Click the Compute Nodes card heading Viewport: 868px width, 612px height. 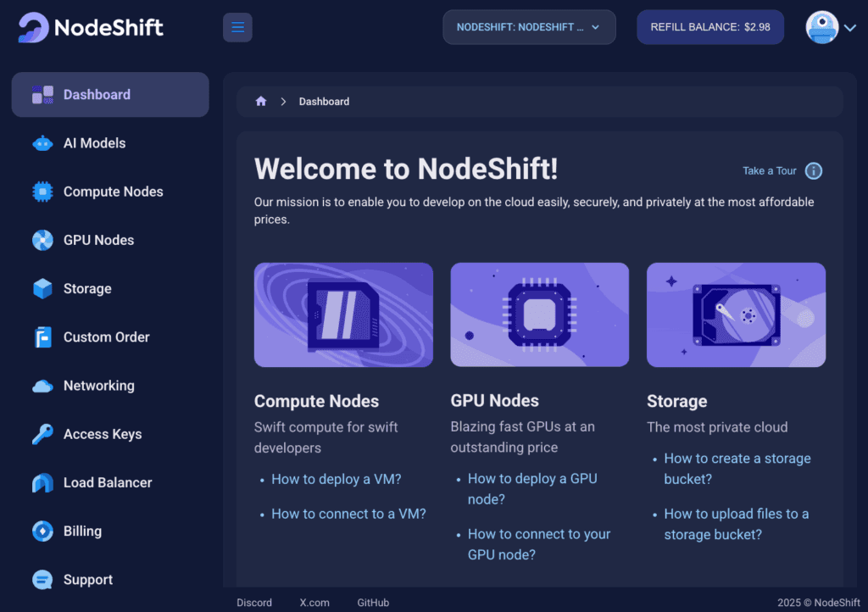[x=317, y=401]
